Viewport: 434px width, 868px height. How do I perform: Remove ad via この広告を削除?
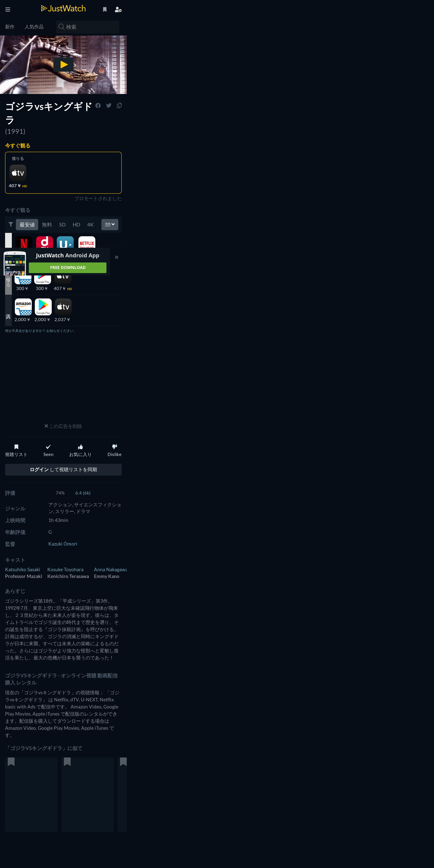63,426
